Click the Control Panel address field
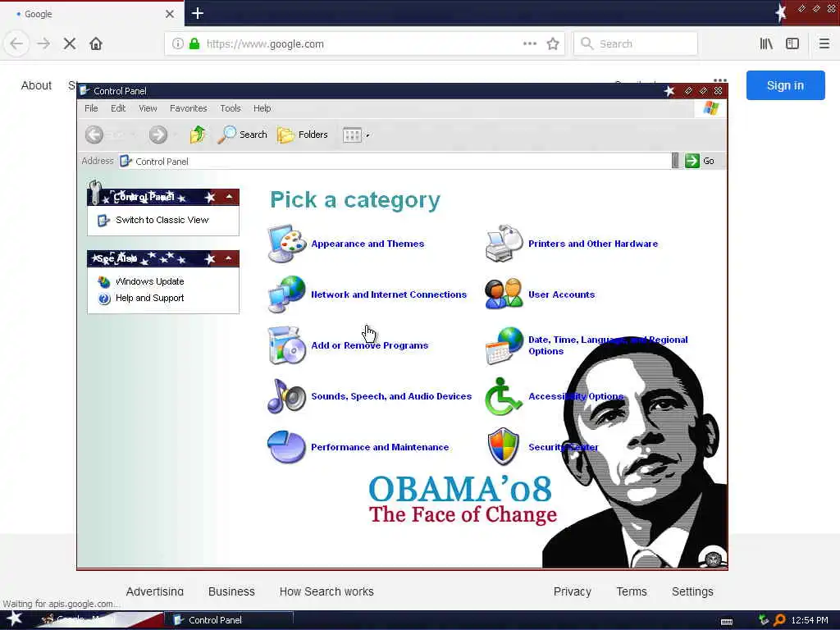This screenshot has width=840, height=630. pyautogui.click(x=395, y=162)
